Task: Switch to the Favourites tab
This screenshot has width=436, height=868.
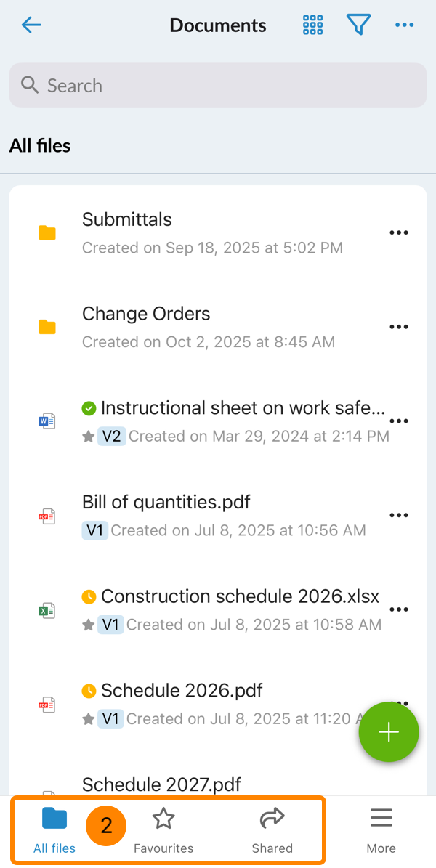Action: tap(163, 832)
